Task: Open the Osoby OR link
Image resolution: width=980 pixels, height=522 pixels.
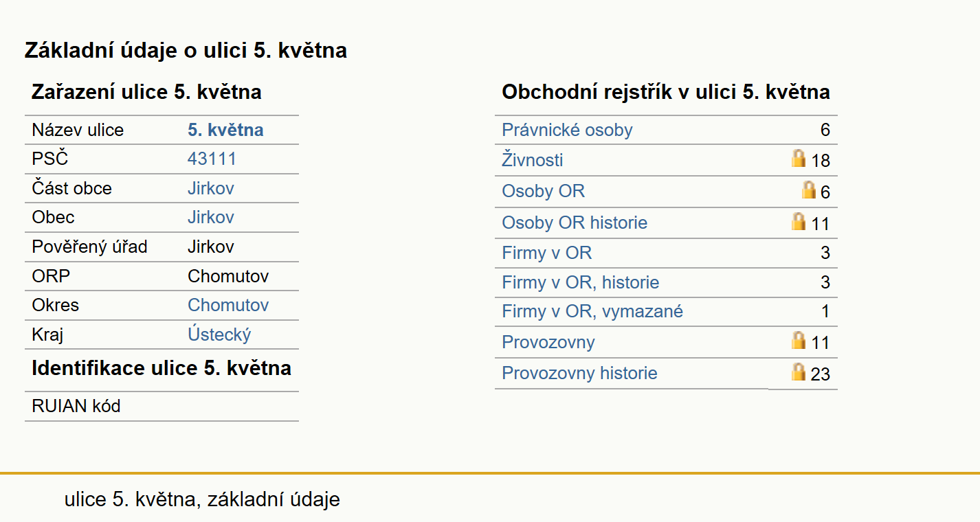Action: click(x=543, y=191)
